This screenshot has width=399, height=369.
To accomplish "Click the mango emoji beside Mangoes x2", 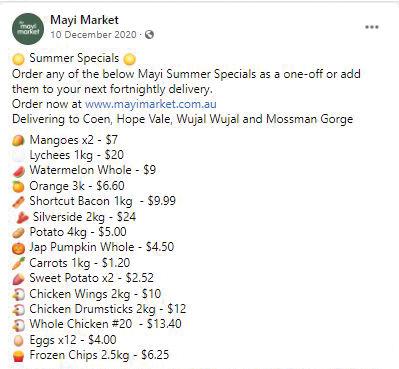I will 18,141.
